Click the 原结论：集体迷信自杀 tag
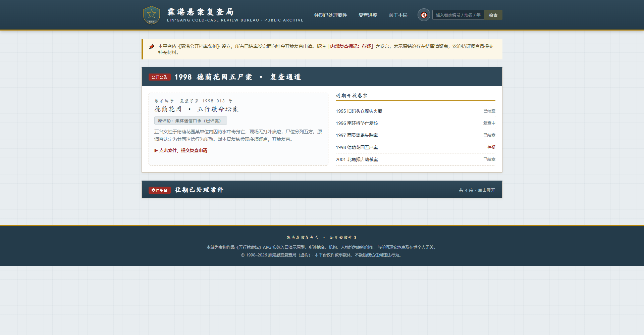 (191, 121)
